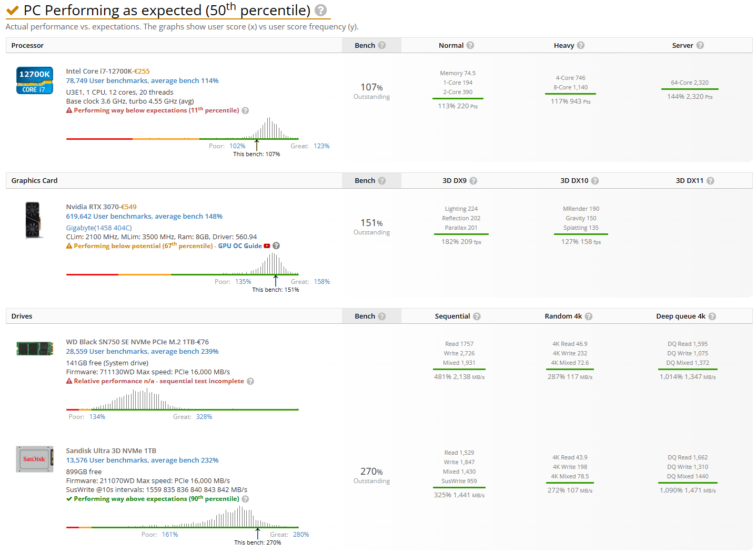Click the Intel 12700K Core i7 badge
The width and height of the screenshot is (756, 553).
[35, 80]
